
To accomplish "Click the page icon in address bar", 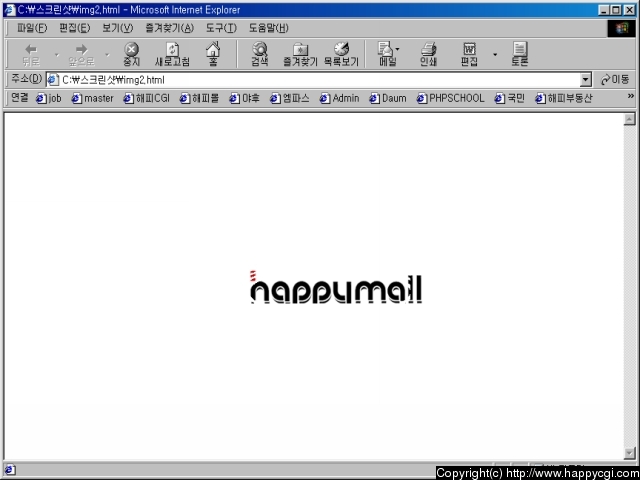I will point(53,80).
